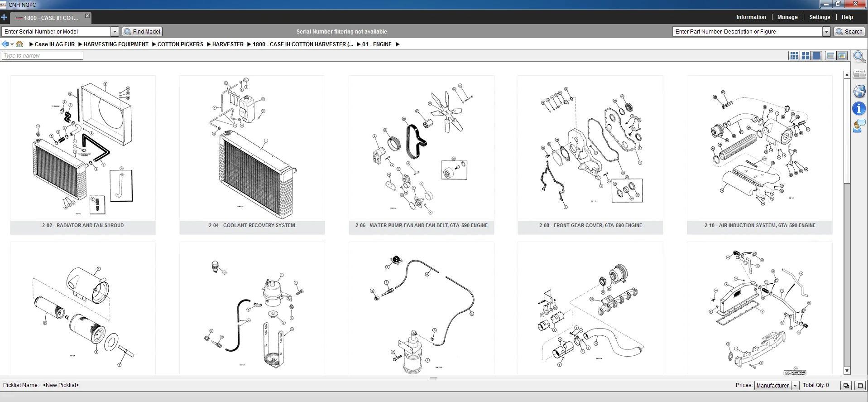Open the fuel filter and hose diagram in second row
The width and height of the screenshot is (868, 402).
(x=252, y=308)
